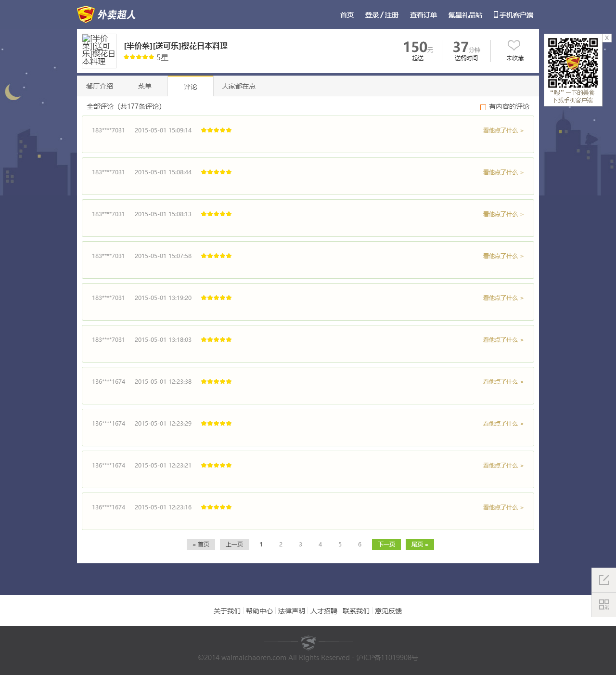The width and height of the screenshot is (616, 675).
Task: Click the floating QR code icon
Action: click(x=604, y=604)
